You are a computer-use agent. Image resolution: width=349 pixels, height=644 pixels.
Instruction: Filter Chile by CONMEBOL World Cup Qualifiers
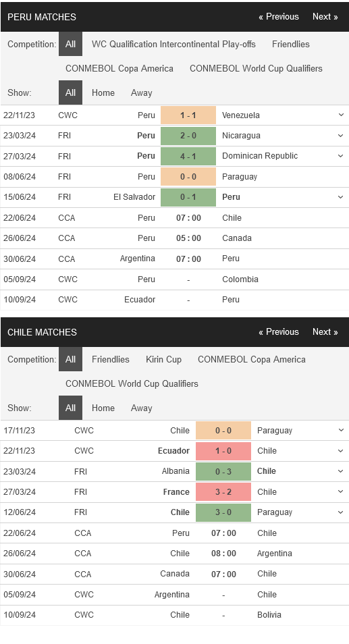coord(132,383)
